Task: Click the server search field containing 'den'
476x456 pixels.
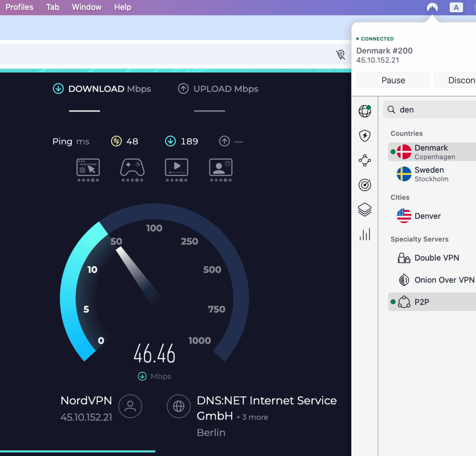Action: (432, 110)
